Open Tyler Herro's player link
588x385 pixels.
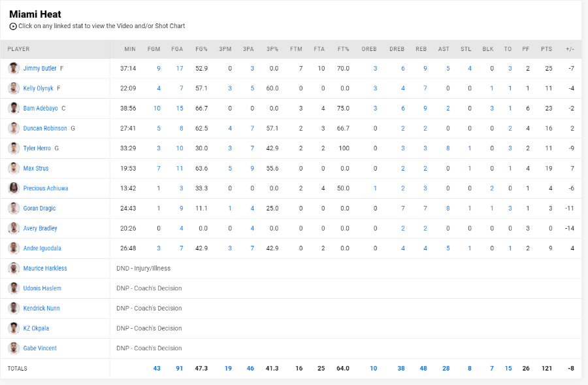click(37, 148)
